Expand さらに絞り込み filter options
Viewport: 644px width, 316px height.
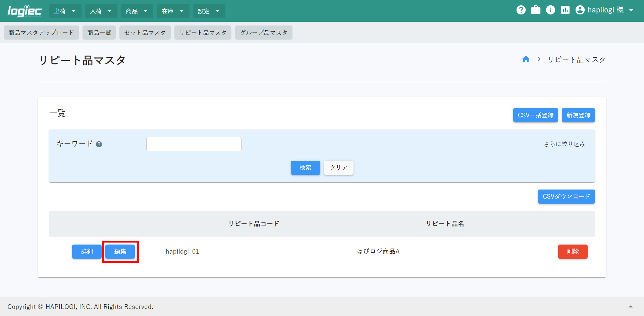[x=564, y=144]
